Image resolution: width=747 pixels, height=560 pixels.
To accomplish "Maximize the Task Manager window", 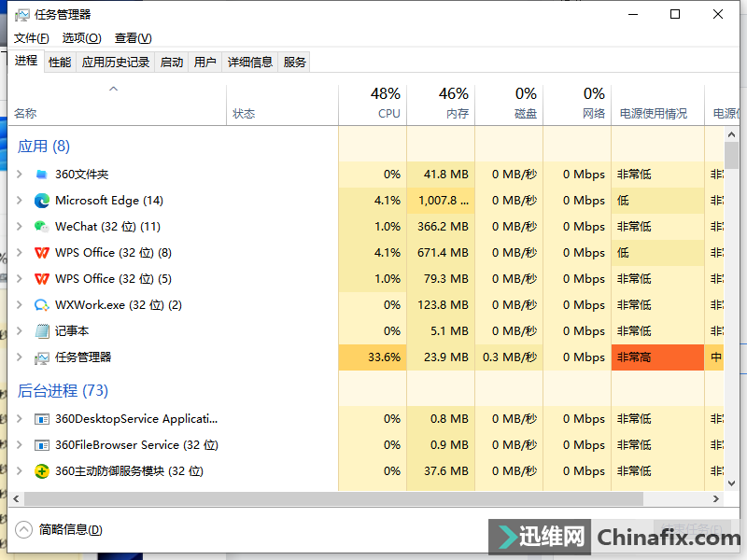I will tap(675, 14).
